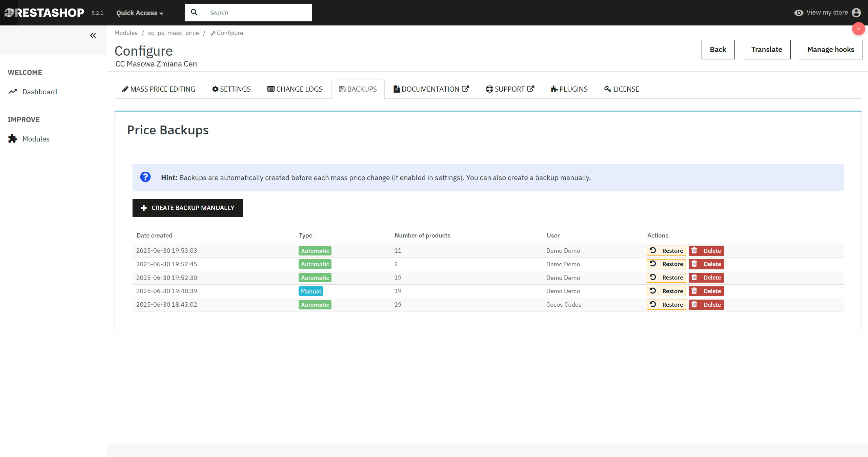Delete the Cocos Codes backup
This screenshot has height=457, width=868.
click(x=706, y=305)
